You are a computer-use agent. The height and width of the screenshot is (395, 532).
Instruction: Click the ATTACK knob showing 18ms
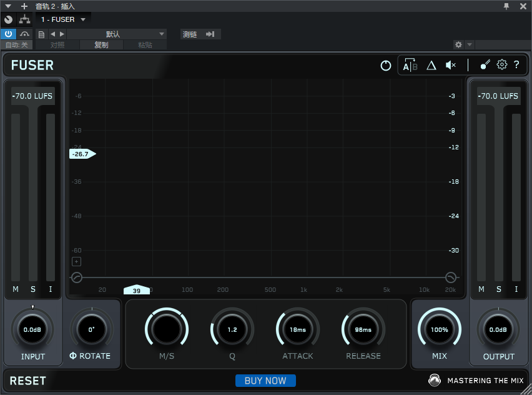(x=298, y=329)
